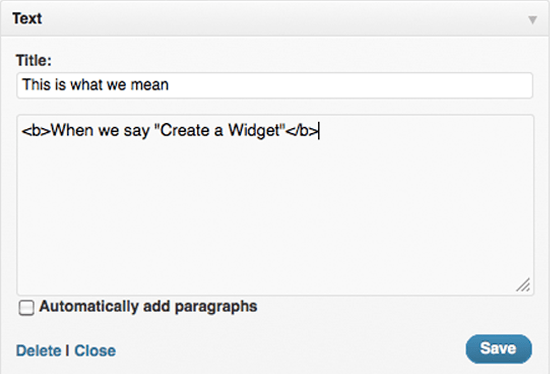Click the closing </b> tag in content box

(301, 131)
